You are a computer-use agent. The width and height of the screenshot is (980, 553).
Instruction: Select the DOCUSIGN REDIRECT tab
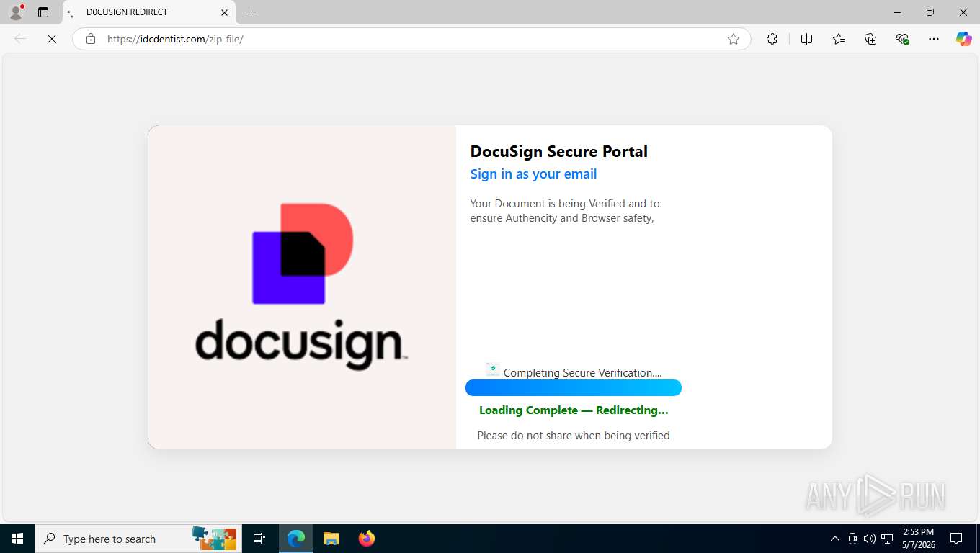click(x=149, y=12)
